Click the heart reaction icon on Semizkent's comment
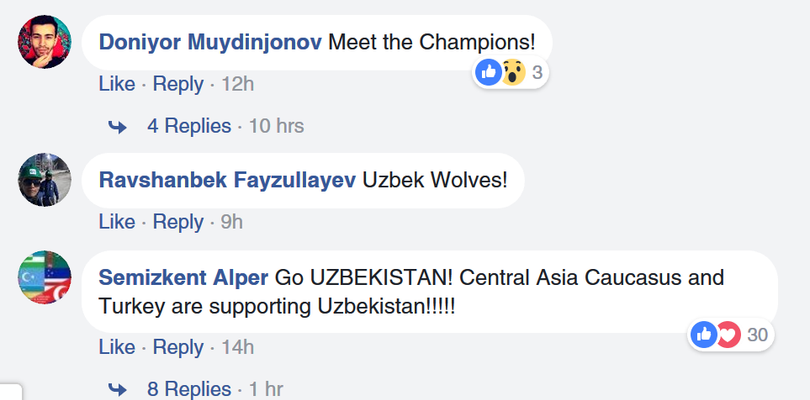 (728, 335)
